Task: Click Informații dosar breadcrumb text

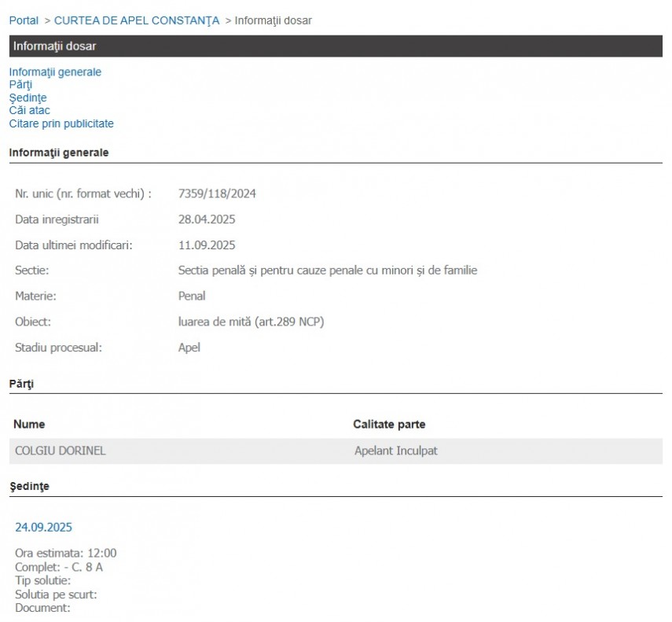Action: click(x=273, y=20)
